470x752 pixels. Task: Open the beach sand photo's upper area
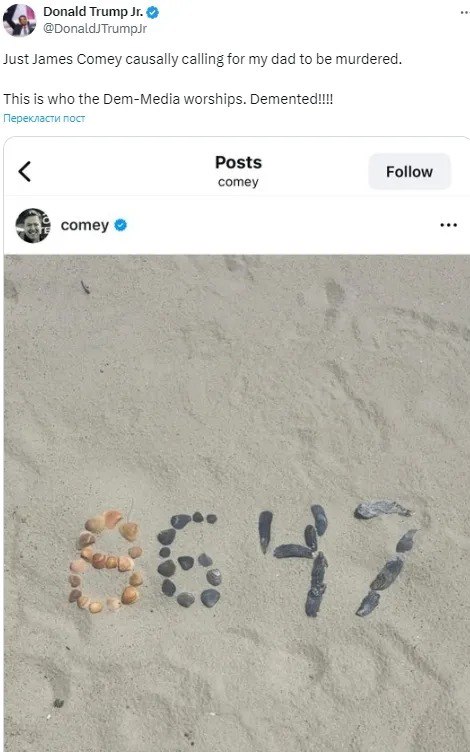[x=237, y=374]
